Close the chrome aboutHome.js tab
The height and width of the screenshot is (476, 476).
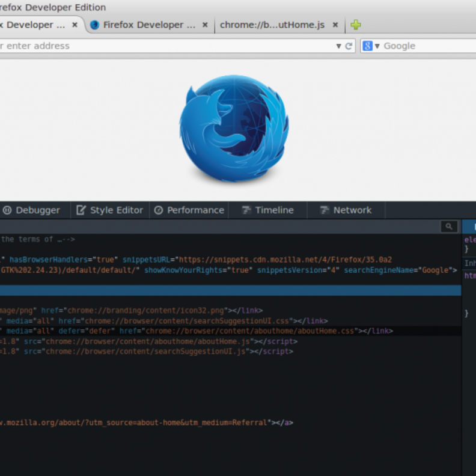pyautogui.click(x=335, y=25)
